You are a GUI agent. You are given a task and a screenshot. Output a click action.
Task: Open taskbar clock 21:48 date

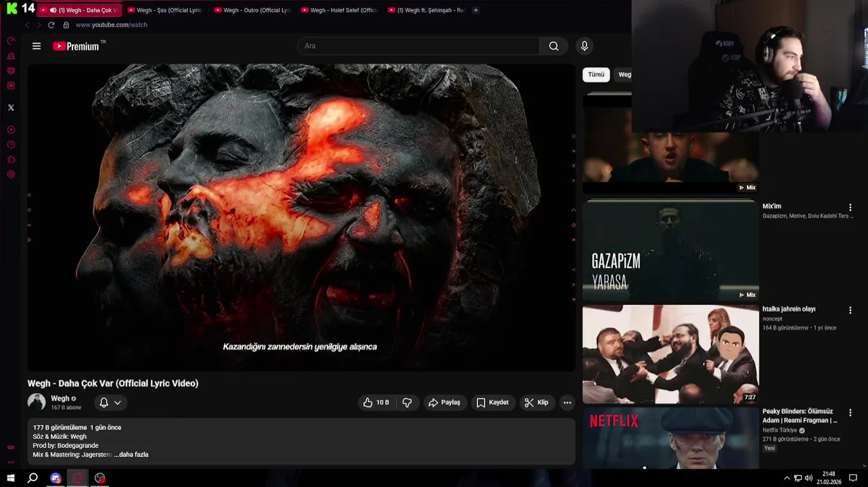[829, 478]
